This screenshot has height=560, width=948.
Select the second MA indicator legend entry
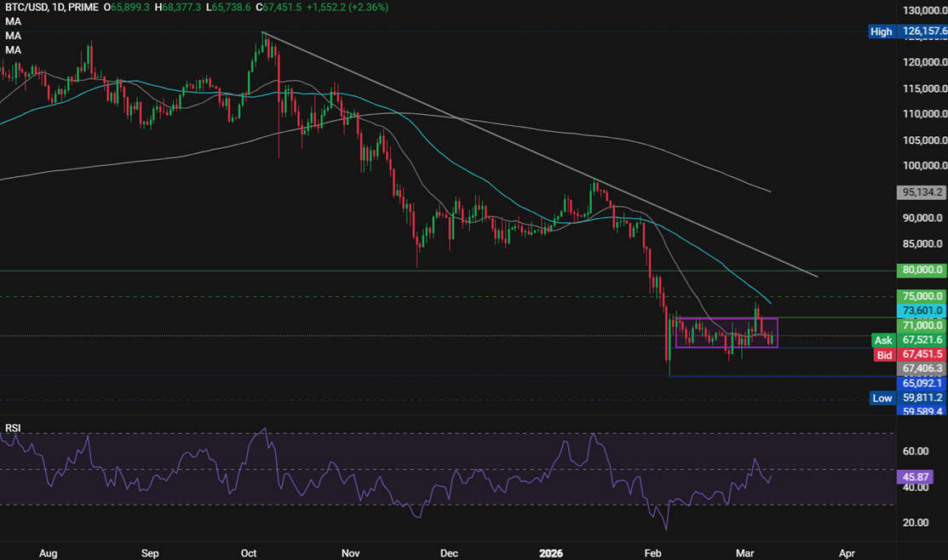point(12,36)
